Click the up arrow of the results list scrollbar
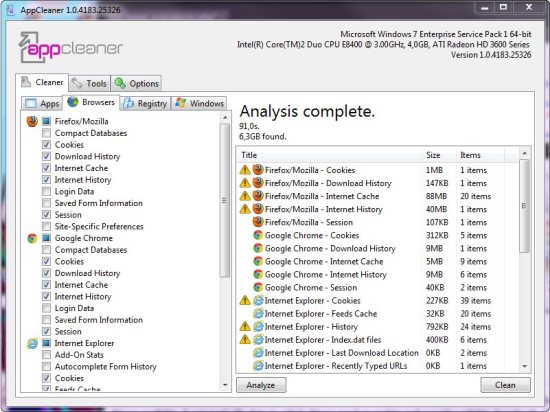Image resolution: width=550 pixels, height=412 pixels. (524, 154)
